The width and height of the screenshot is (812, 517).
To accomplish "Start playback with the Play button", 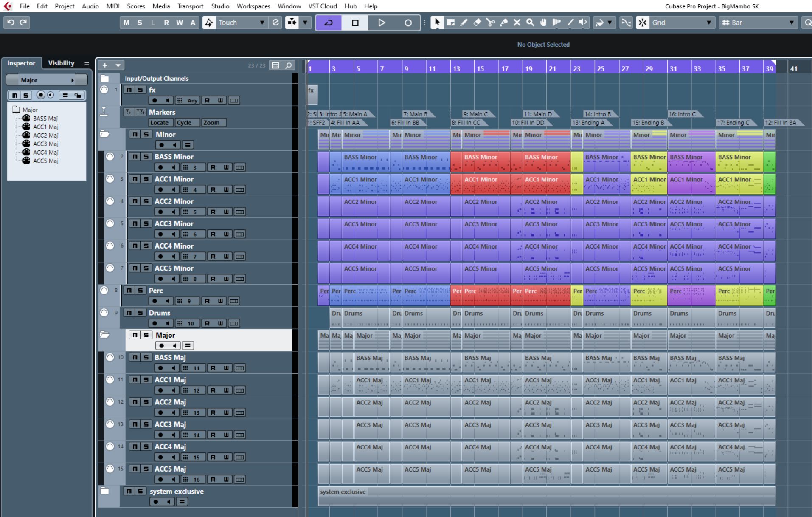I will [382, 23].
